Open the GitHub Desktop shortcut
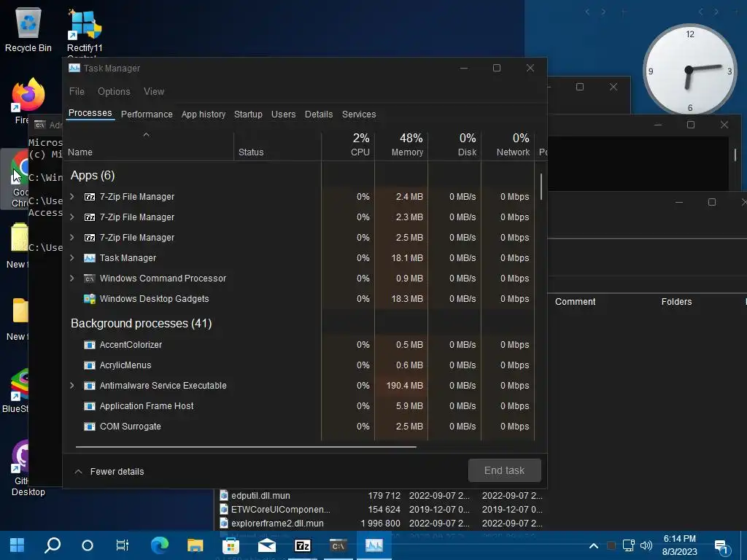 [x=21, y=469]
